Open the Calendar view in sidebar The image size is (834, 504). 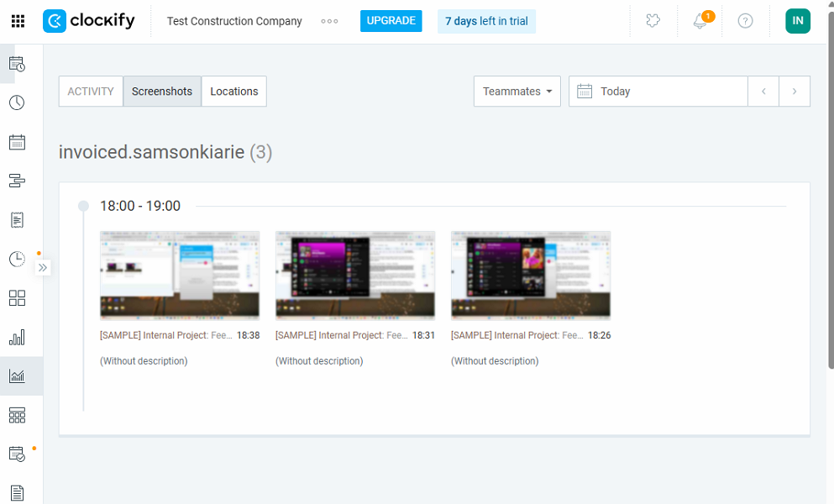[16, 142]
